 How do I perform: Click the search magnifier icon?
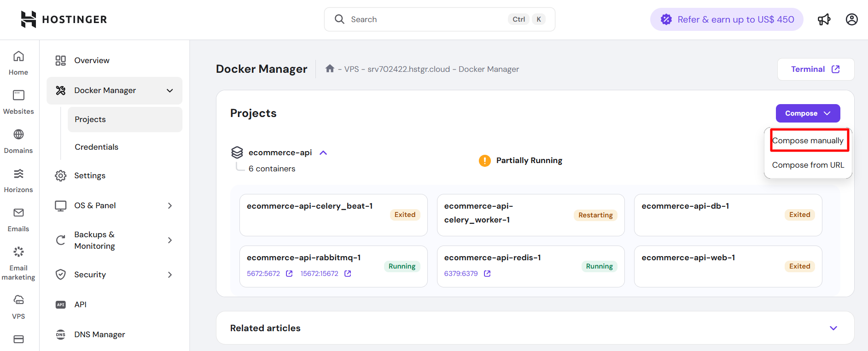[339, 19]
